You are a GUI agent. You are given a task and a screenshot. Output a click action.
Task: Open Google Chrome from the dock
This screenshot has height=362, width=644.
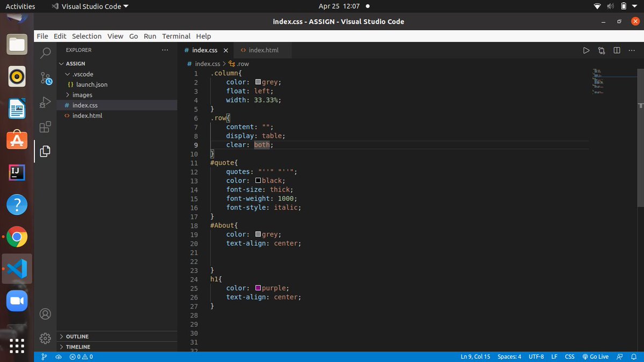tap(17, 237)
